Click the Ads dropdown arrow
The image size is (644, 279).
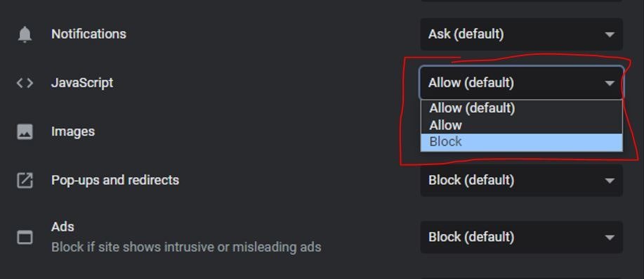tap(610, 238)
